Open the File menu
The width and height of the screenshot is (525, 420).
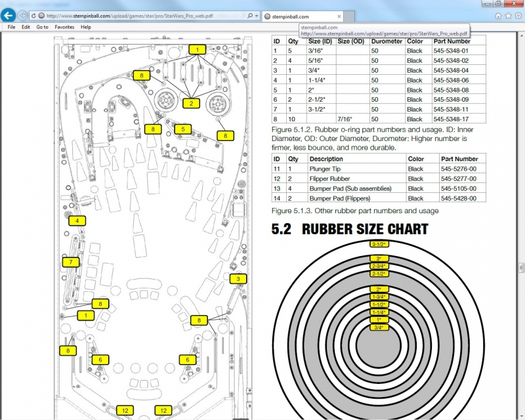click(11, 27)
